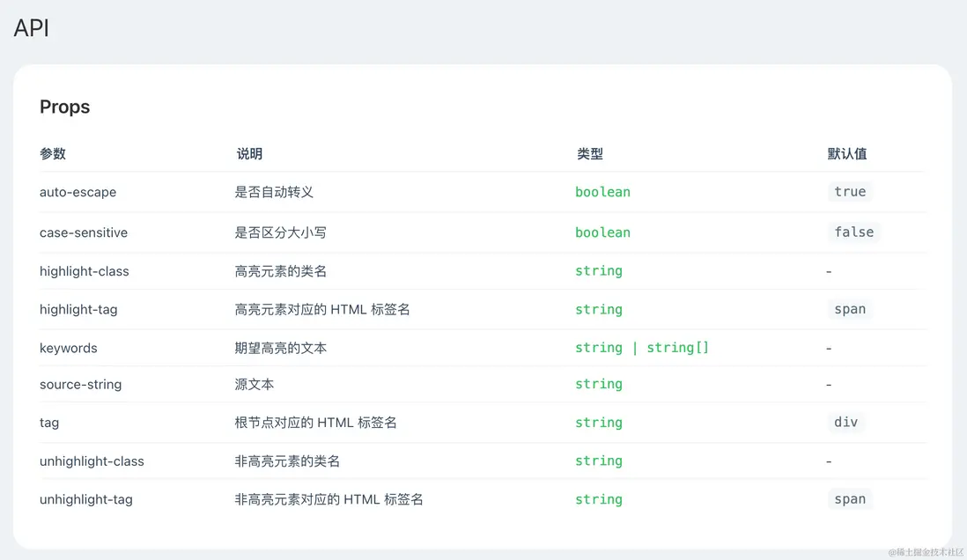
Task: Click the Props section title
Action: (65, 107)
